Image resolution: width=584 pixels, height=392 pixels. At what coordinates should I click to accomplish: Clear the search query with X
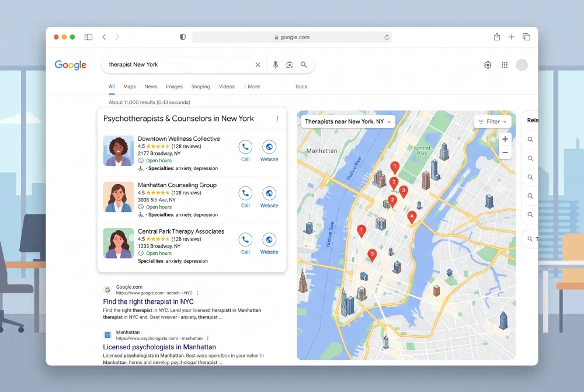coord(258,65)
